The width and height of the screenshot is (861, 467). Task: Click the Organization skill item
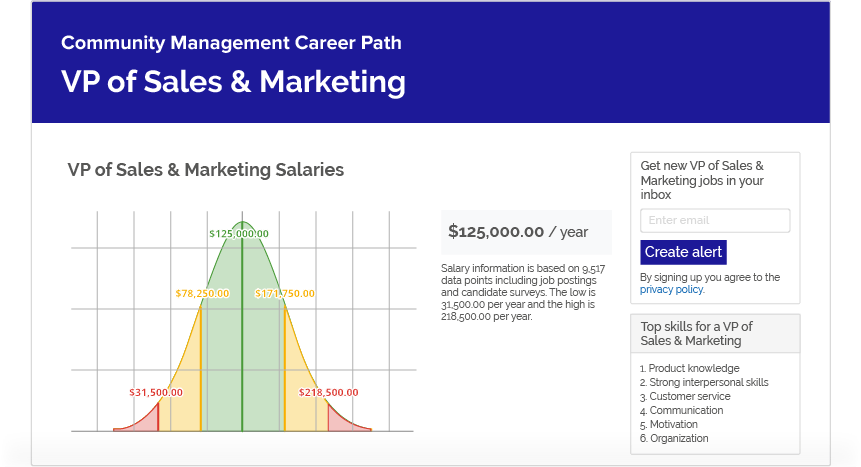coord(678,439)
